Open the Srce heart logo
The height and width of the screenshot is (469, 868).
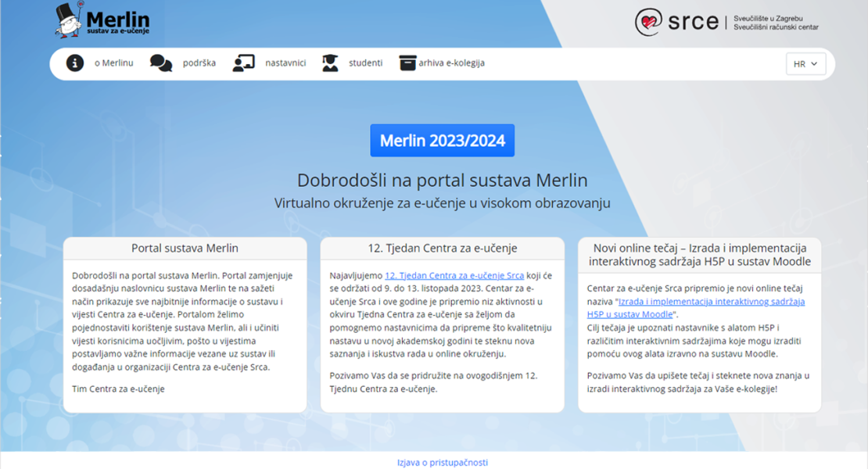(648, 22)
